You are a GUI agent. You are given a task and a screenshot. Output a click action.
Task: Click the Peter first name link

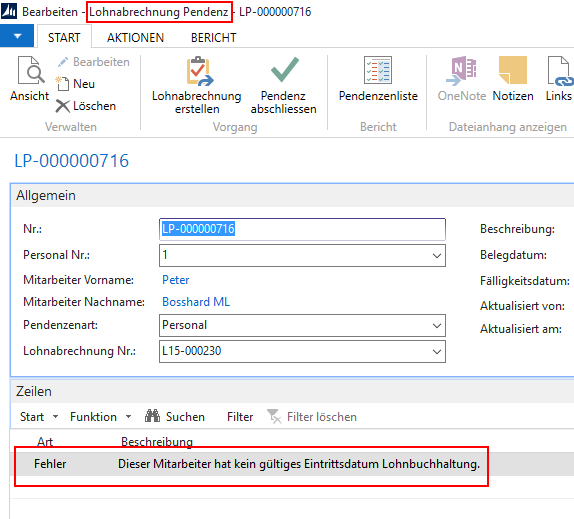click(x=175, y=280)
